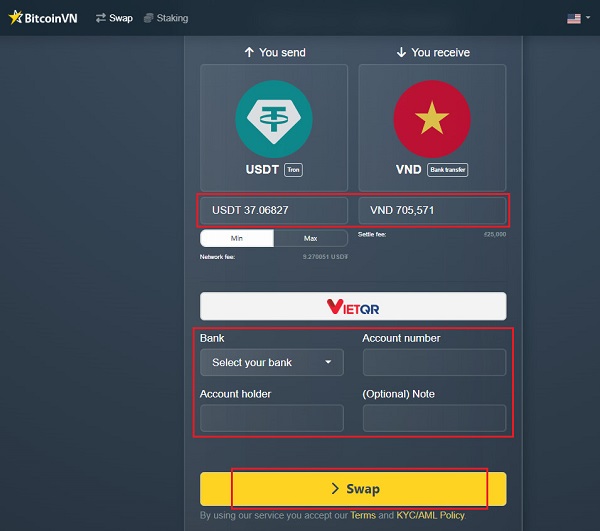Open the Staking page from navbar
Image resolution: width=600 pixels, height=531 pixels.
click(166, 18)
